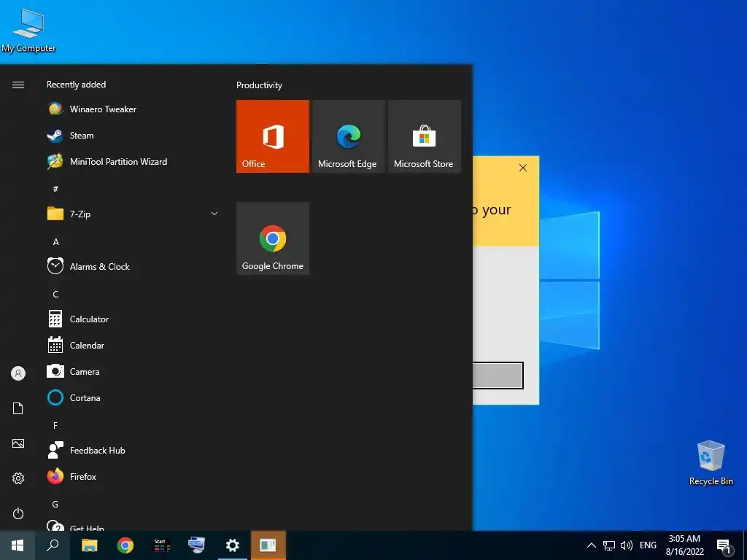This screenshot has height=560, width=747.
Task: Open the volume tray icon
Action: [627, 545]
